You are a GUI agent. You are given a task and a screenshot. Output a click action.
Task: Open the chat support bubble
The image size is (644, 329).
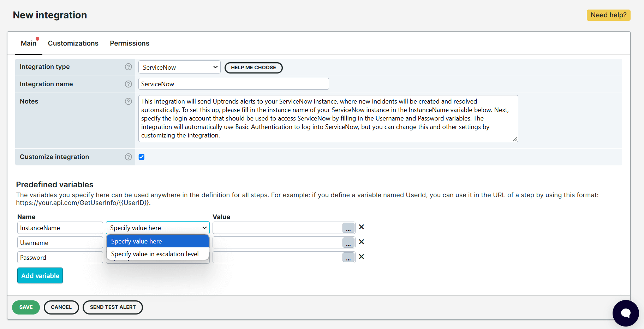pyautogui.click(x=626, y=313)
